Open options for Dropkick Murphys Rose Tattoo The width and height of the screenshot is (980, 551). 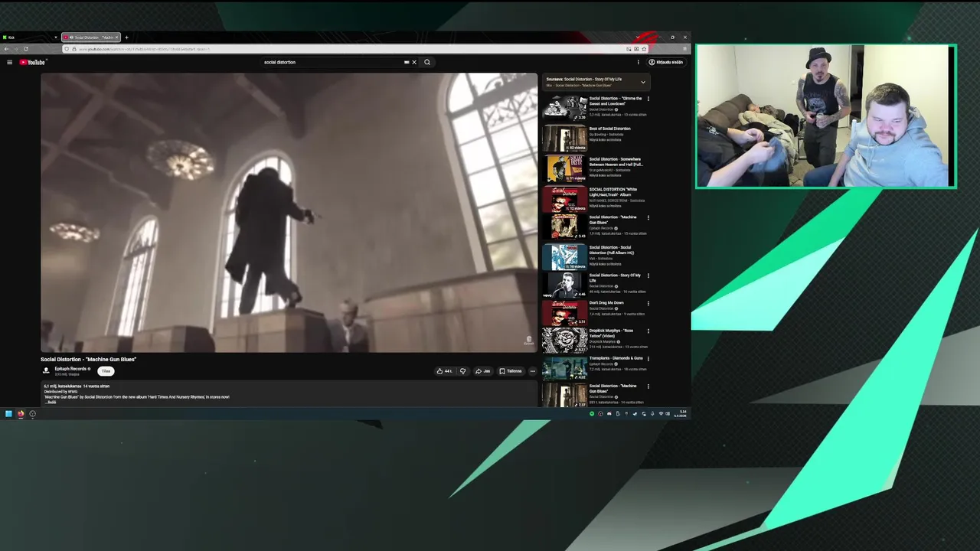(x=648, y=331)
